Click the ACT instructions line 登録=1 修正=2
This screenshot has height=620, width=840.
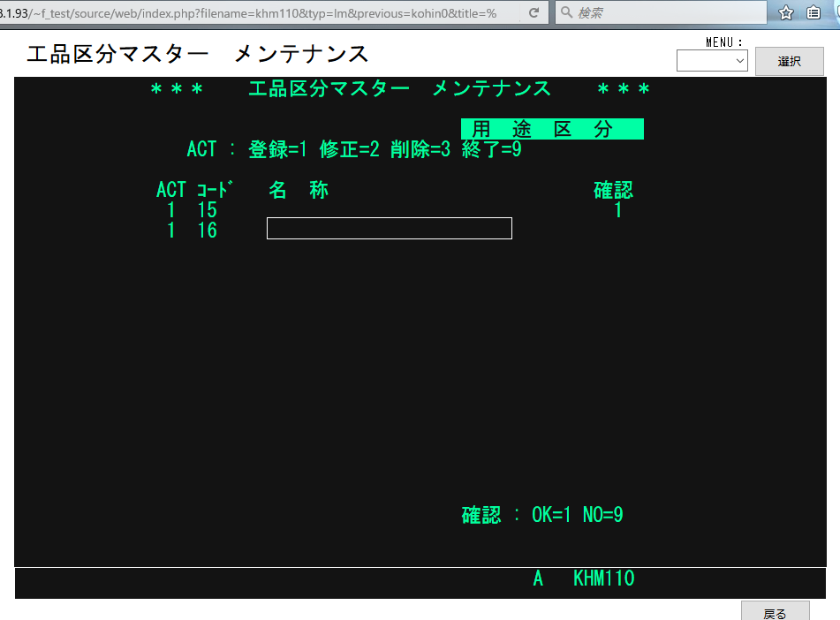(x=353, y=149)
